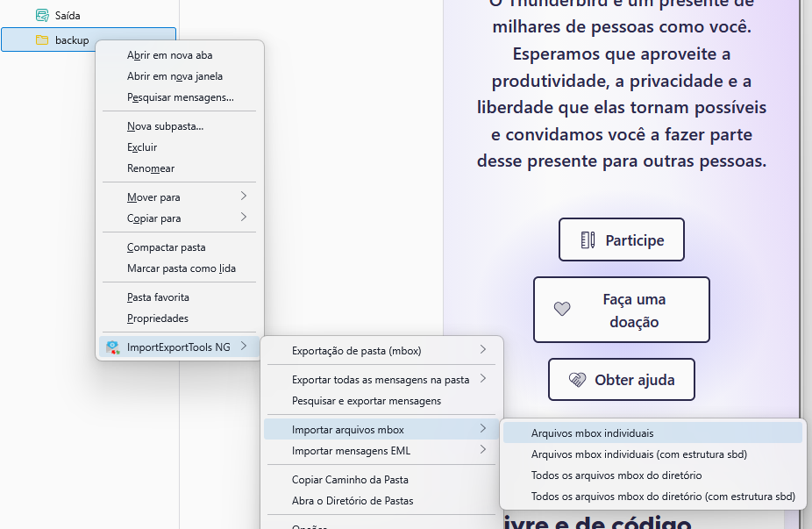
Task: Click the Obter ajuda button
Action: pos(622,380)
